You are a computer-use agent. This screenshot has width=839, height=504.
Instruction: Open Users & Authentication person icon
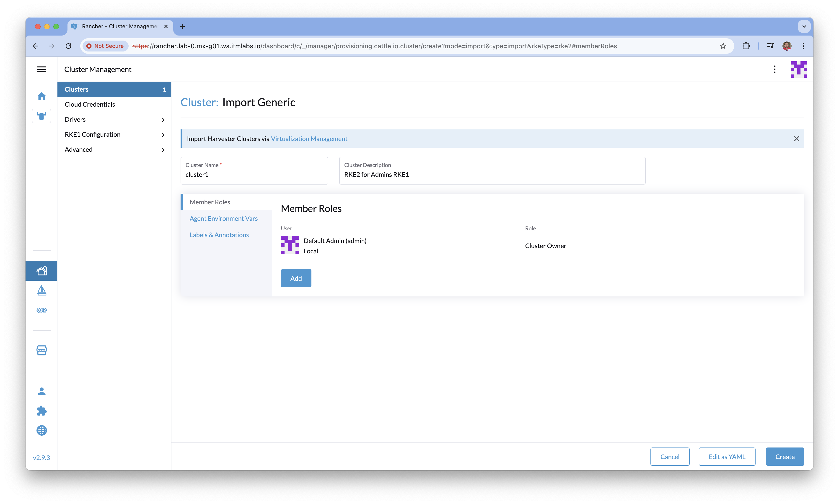[41, 391]
